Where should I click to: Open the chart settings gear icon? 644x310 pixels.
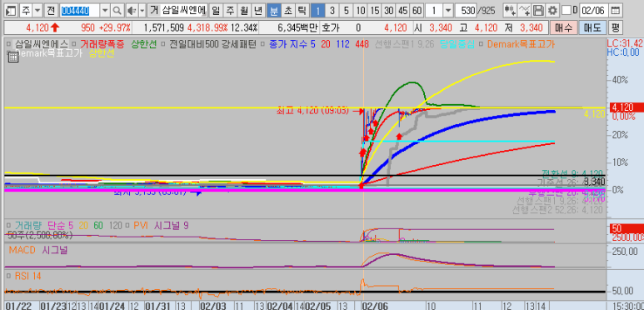(x=553, y=10)
